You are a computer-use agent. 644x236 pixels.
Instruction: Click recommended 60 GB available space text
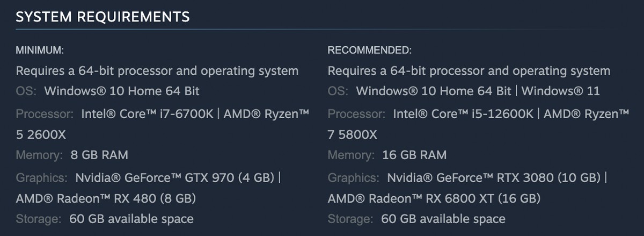tap(443, 219)
